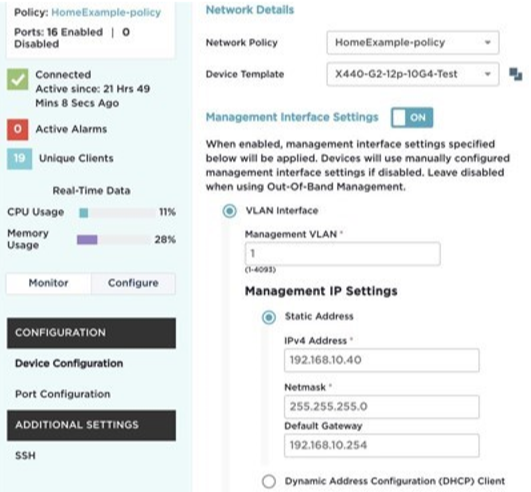This screenshot has width=531, height=492.
Task: Open Port Configuration in sidebar
Action: coord(63,394)
